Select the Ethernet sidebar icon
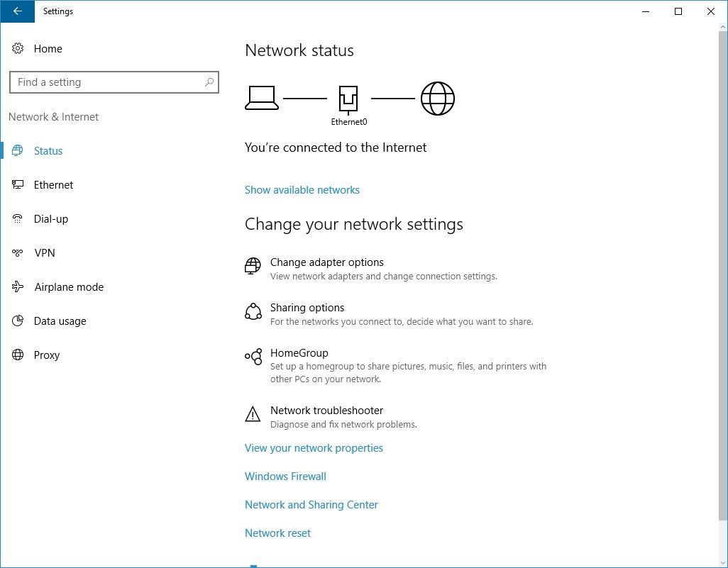Viewport: 728px width, 568px height. pyautogui.click(x=18, y=185)
